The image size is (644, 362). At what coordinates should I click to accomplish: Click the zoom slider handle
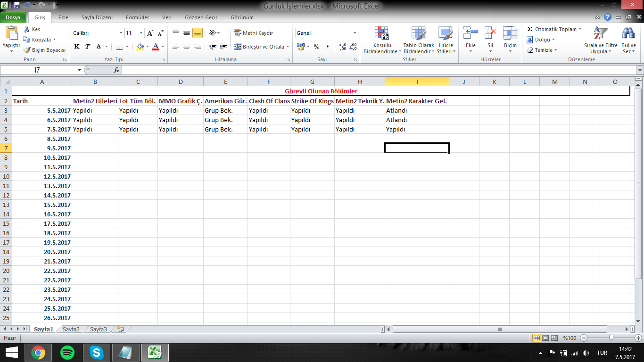point(611,338)
